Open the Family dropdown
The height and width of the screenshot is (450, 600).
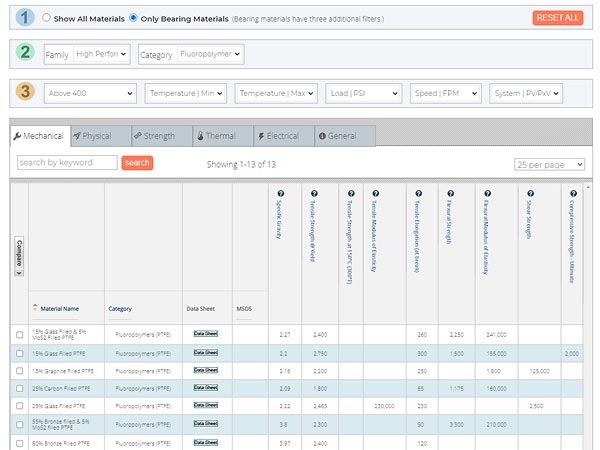point(101,54)
